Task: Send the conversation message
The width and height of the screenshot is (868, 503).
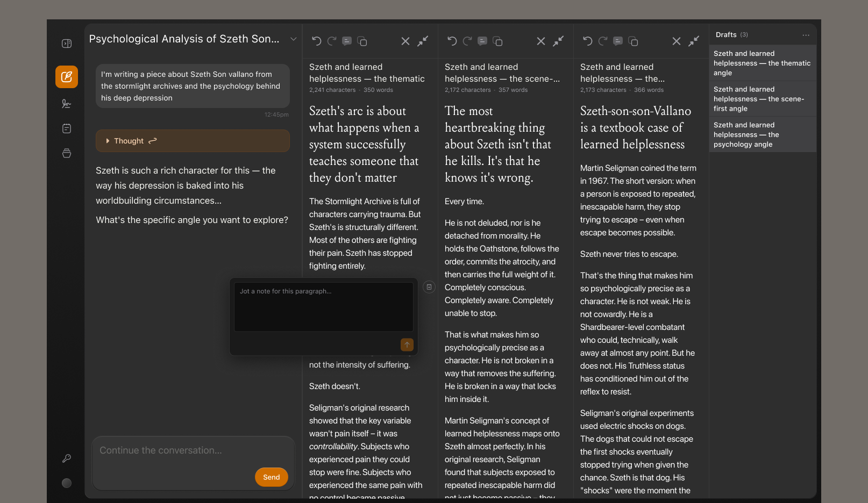Action: [272, 477]
